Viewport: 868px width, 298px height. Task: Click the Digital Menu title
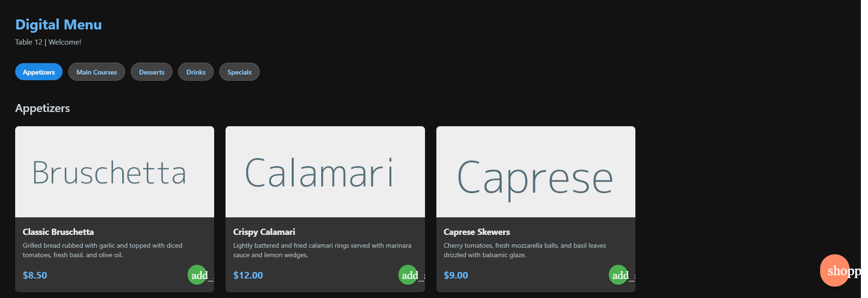(58, 25)
